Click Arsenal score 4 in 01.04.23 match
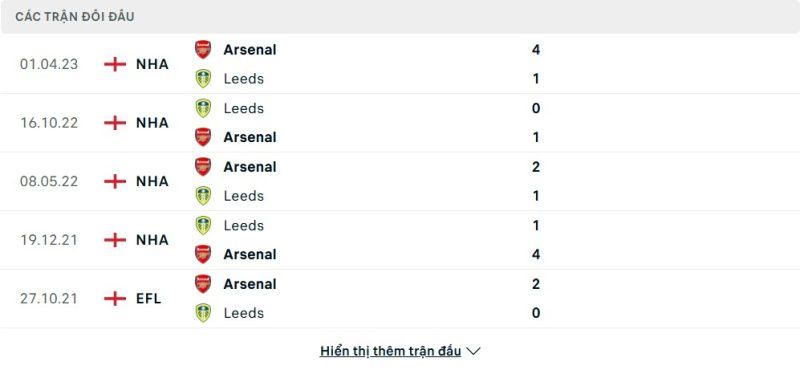This screenshot has height=374, width=800. click(x=536, y=49)
